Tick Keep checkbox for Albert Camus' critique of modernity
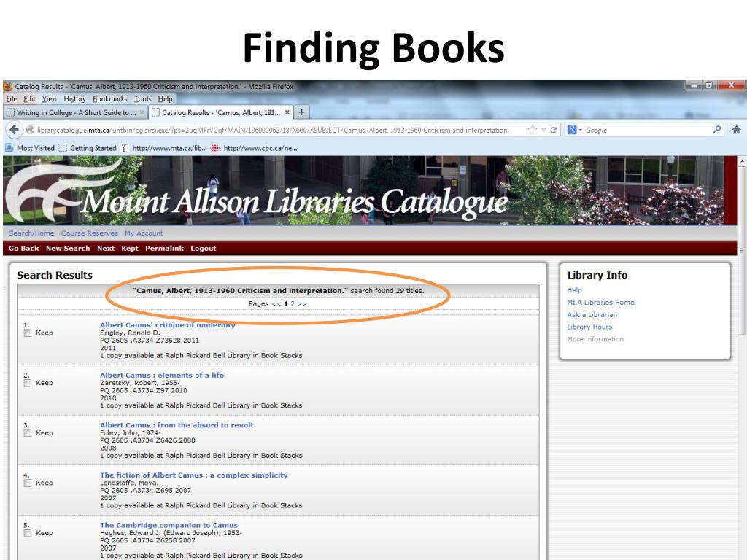The image size is (747, 560). (28, 332)
